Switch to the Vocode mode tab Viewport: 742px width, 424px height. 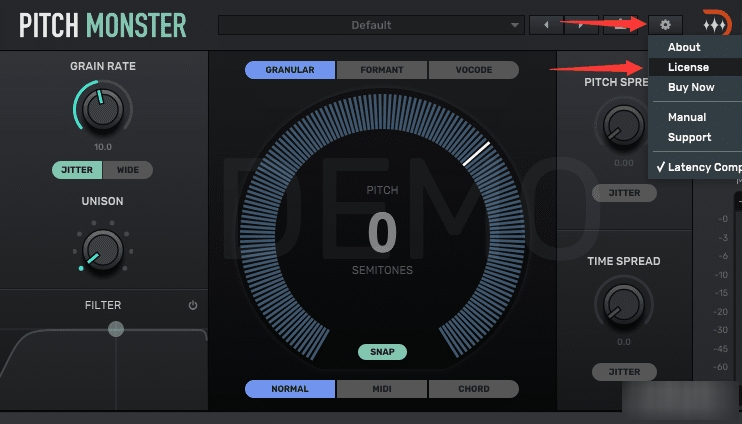(x=473, y=70)
